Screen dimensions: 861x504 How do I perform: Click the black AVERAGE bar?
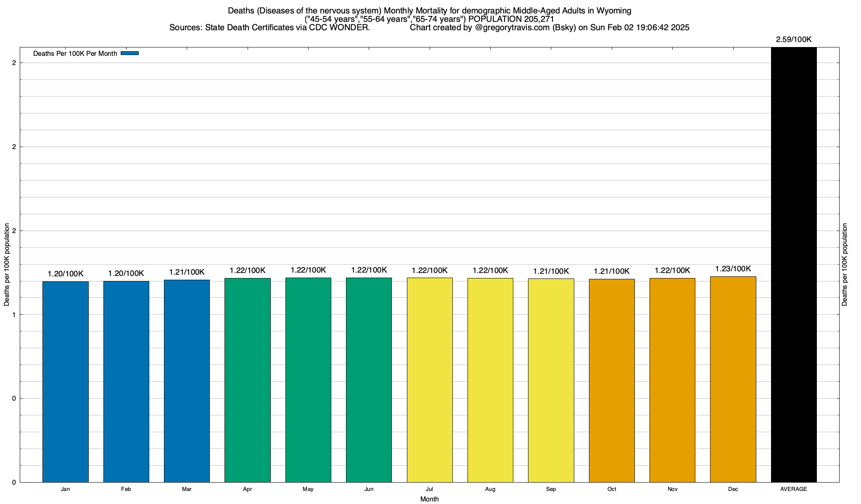pyautogui.click(x=794, y=265)
